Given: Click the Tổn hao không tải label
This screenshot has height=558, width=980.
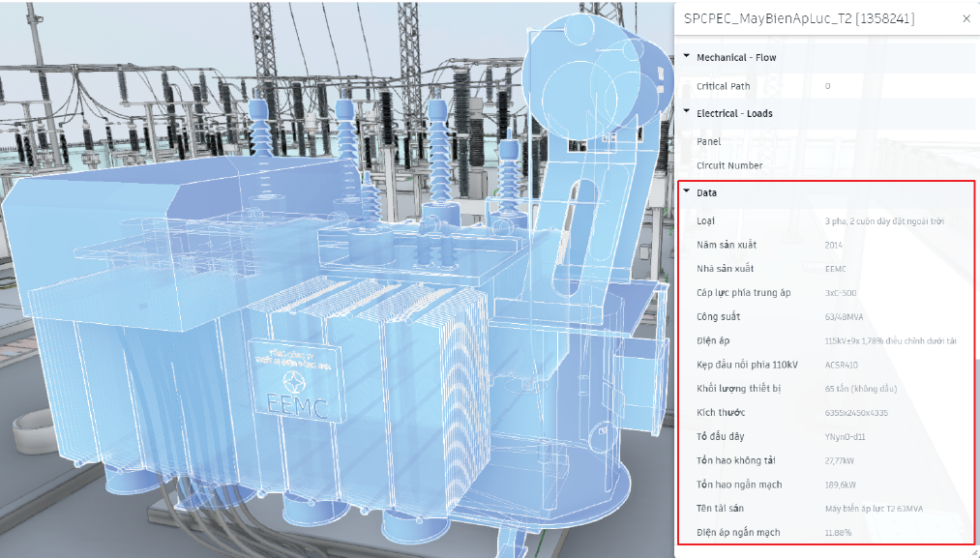Looking at the screenshot, I should coord(735,460).
